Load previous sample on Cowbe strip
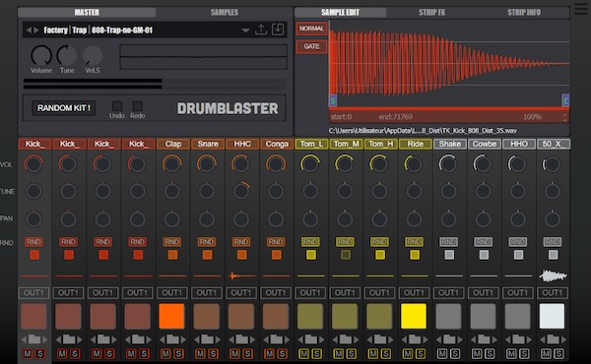Image resolution: width=591 pixels, height=364 pixels. [x=474, y=339]
